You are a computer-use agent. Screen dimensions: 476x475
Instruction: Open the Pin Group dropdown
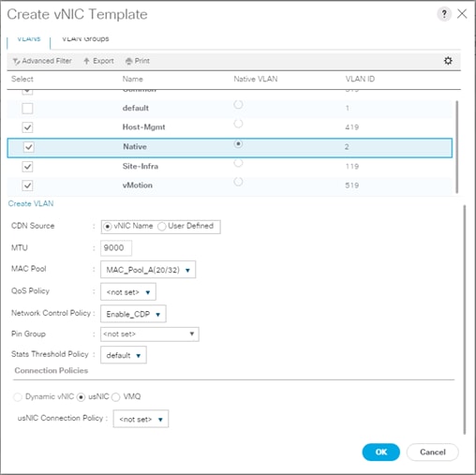(150, 334)
